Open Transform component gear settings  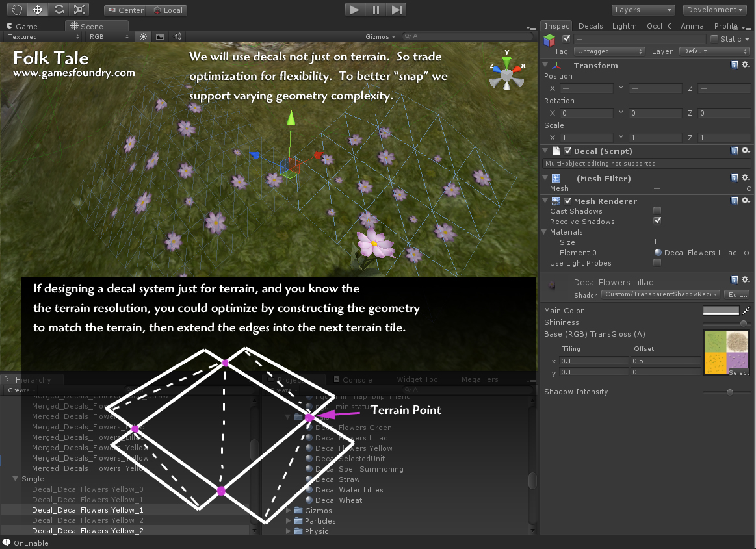point(746,64)
